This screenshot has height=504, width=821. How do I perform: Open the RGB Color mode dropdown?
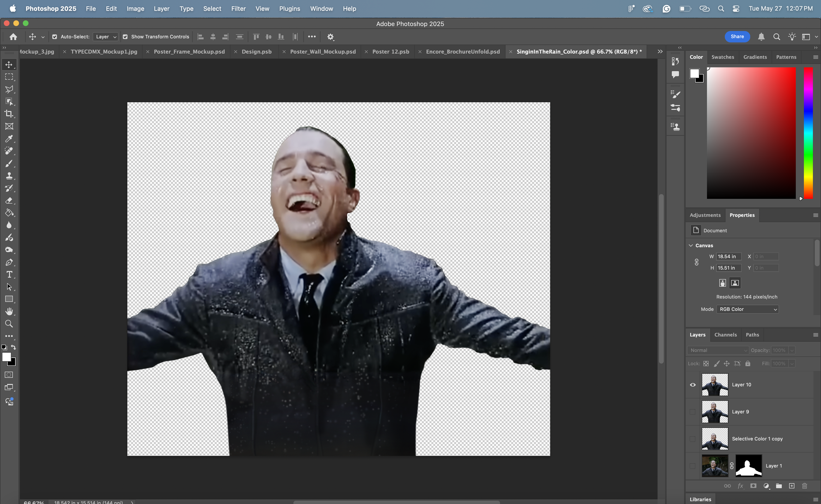tap(747, 309)
